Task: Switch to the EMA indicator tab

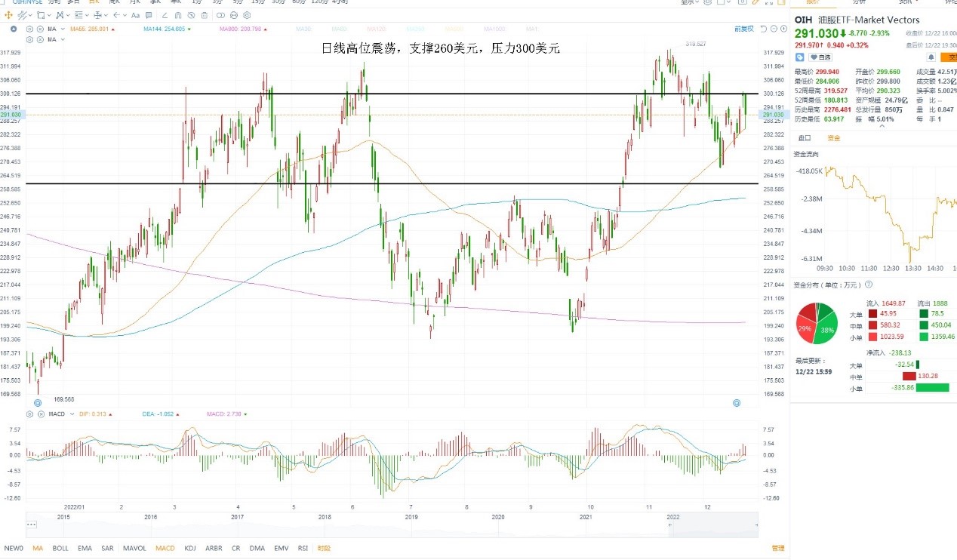Action: click(85, 548)
